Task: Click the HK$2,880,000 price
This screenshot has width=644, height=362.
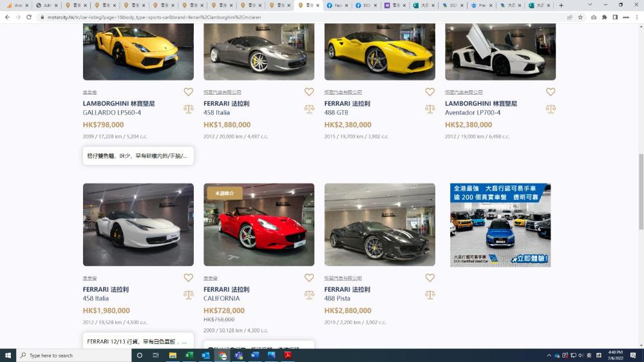Action: click(x=348, y=310)
